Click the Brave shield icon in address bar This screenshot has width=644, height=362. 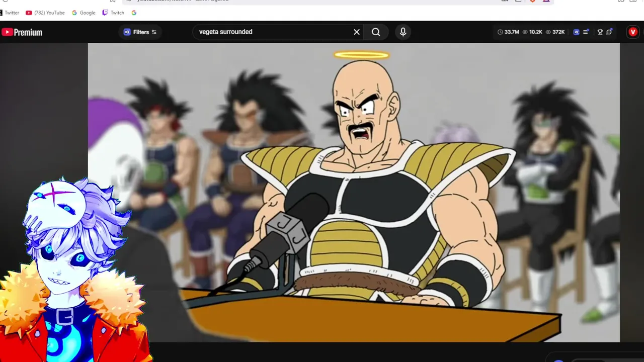pyautogui.click(x=532, y=1)
